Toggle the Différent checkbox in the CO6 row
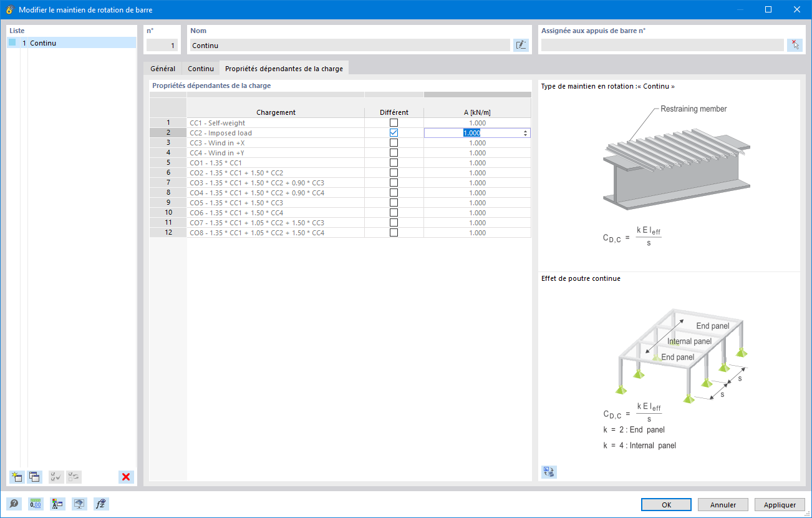 click(394, 213)
